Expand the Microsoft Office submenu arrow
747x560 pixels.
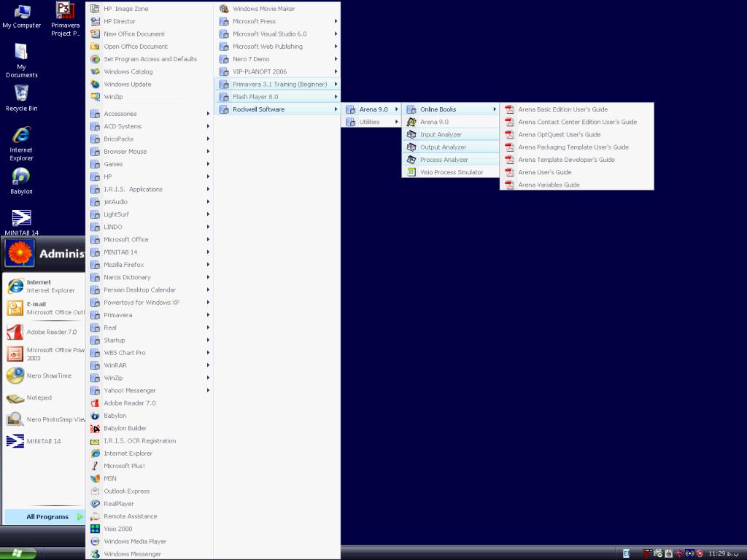(x=208, y=239)
